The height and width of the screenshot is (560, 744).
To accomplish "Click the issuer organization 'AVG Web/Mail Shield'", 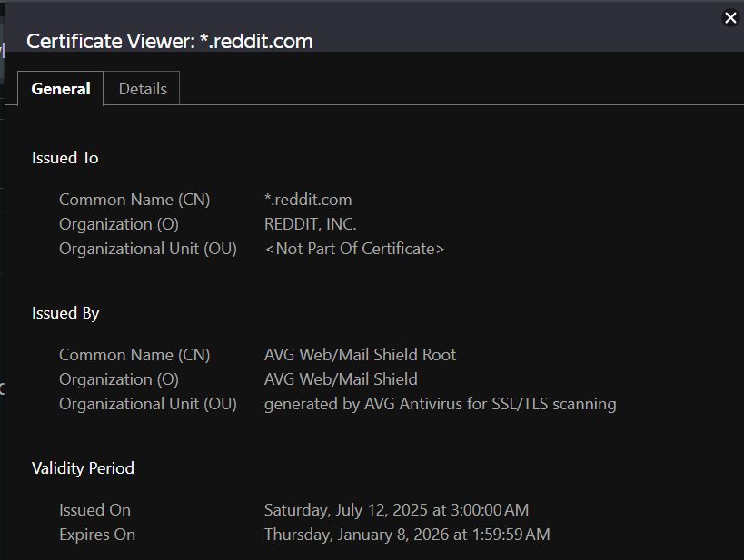I will click(341, 379).
